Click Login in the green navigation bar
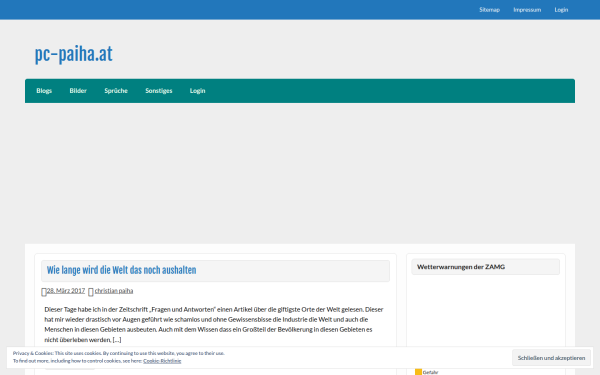Viewport: 600px width, 375px height. pyautogui.click(x=197, y=91)
